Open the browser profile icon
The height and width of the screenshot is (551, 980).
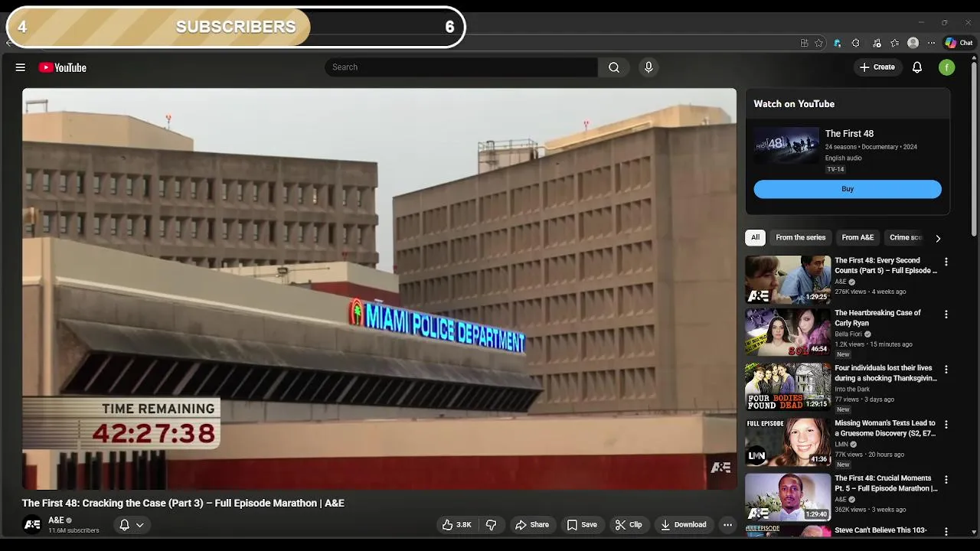913,43
